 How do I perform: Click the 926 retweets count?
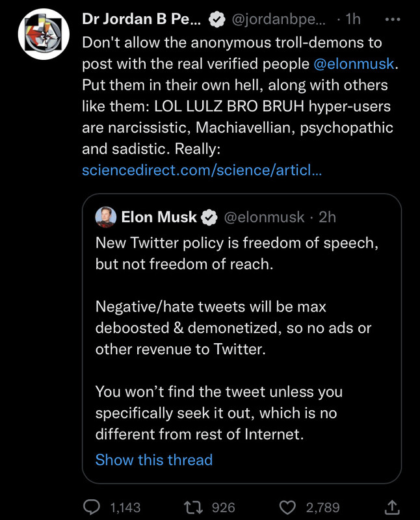(224, 507)
